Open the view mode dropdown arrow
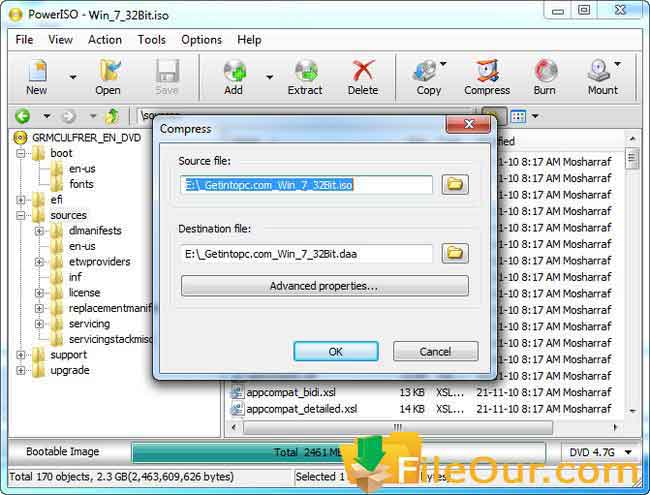 (x=535, y=116)
